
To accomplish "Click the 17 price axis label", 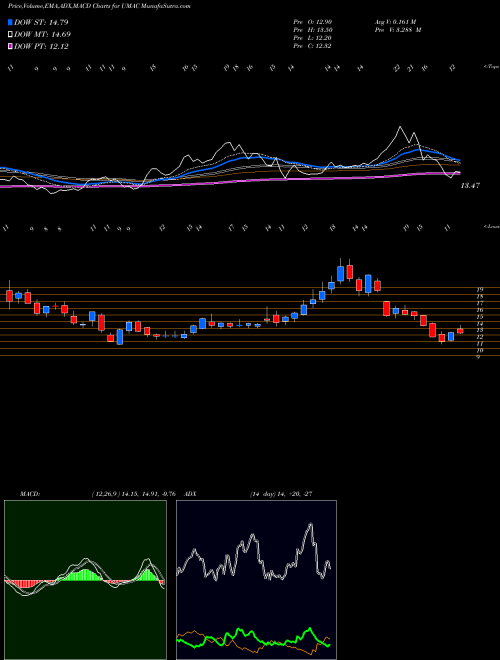I will [x=479, y=303].
